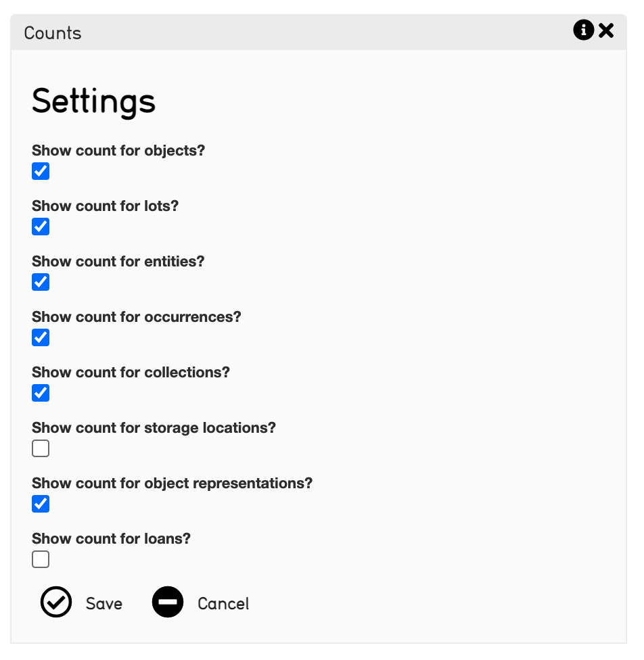Uncheck the occurrences count checkbox

tap(41, 337)
